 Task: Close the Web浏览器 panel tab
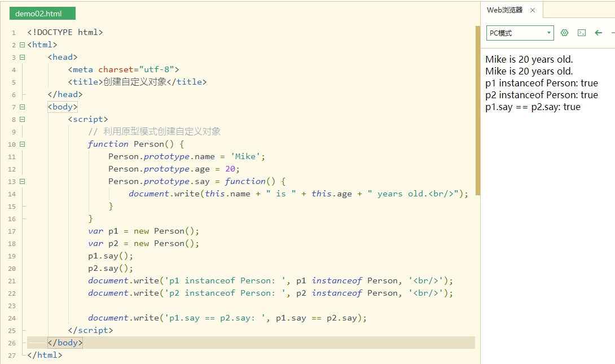click(533, 10)
